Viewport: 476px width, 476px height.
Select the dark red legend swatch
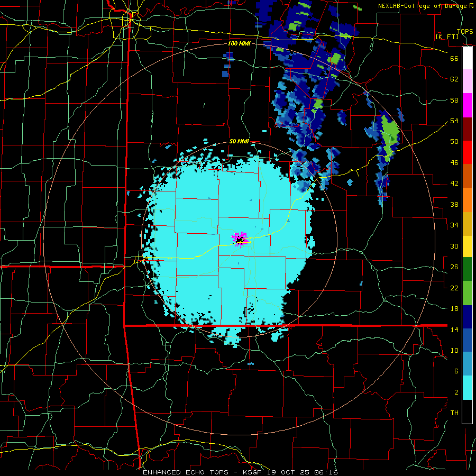467,129
